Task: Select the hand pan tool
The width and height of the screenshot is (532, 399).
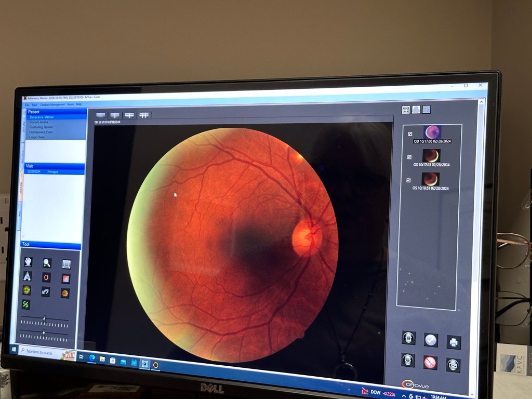Action: (28, 262)
